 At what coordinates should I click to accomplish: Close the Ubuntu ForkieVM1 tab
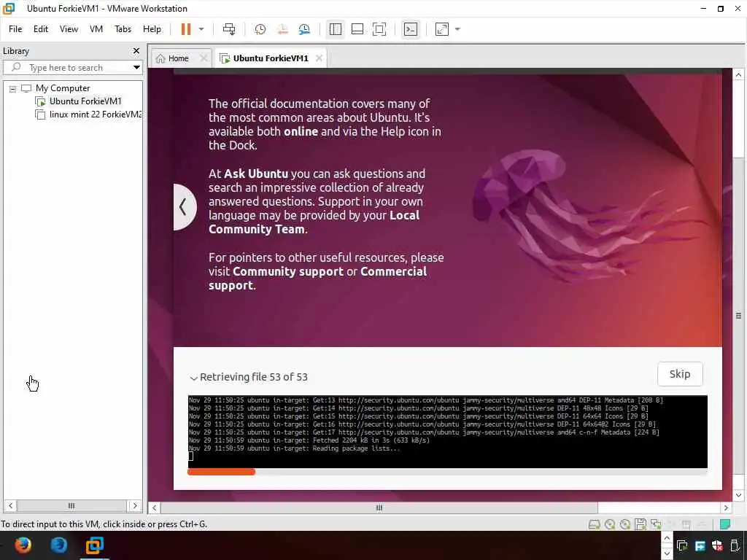[x=320, y=58]
